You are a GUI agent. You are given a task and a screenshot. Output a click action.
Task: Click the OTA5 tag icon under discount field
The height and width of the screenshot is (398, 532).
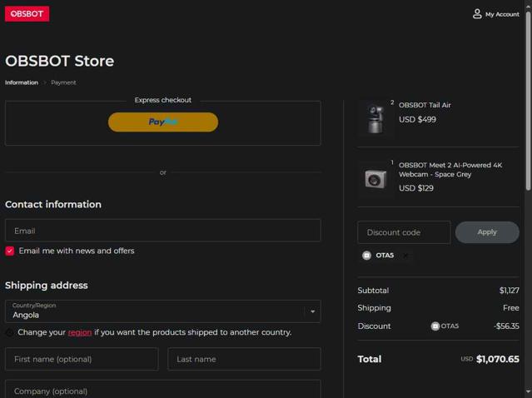(x=366, y=255)
